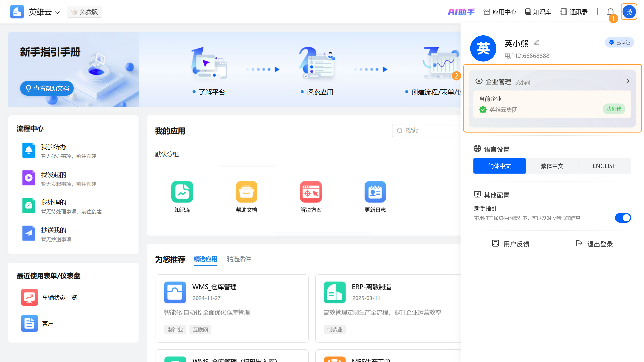
Task: Click the search magnifier icon in 搜索 box
Action: click(399, 131)
